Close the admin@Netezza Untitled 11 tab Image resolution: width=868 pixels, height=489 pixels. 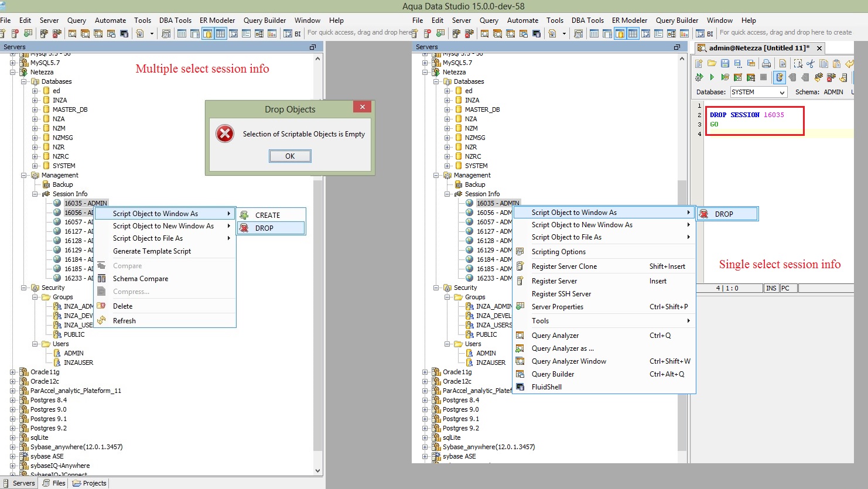819,48
